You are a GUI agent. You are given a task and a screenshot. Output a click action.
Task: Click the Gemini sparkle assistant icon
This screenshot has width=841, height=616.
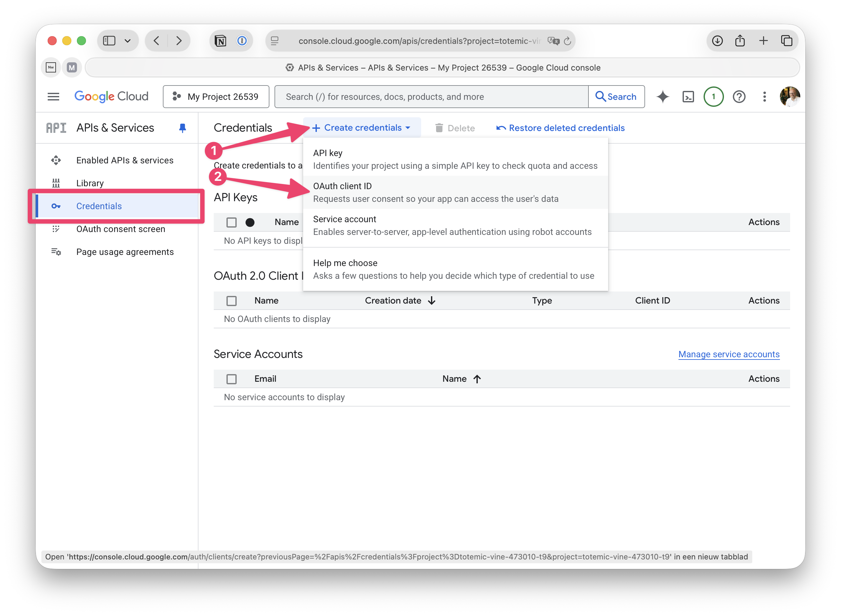click(x=663, y=97)
